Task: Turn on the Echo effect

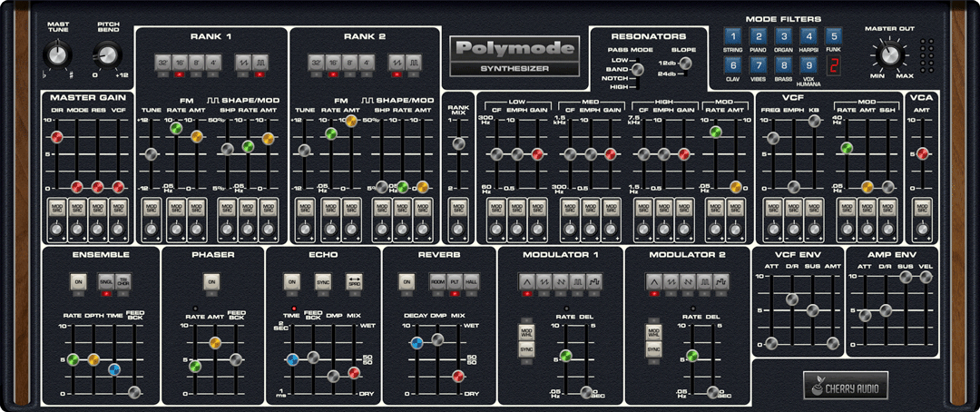Action: point(291,281)
